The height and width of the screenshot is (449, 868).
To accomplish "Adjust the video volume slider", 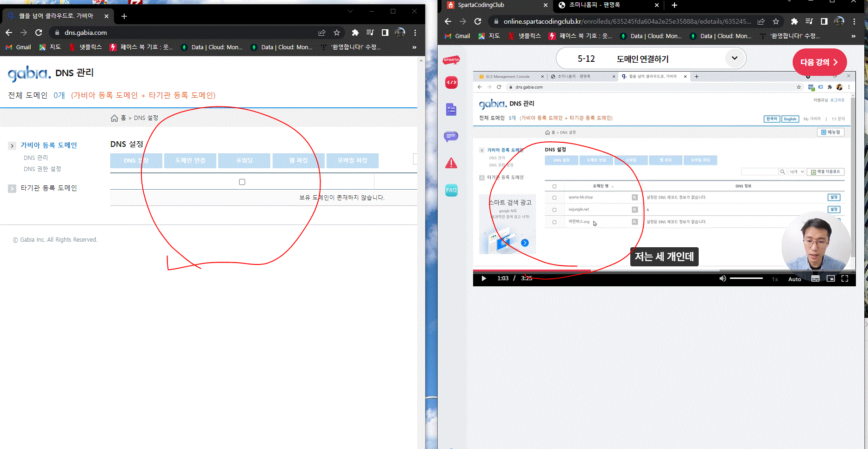I will pos(746,278).
